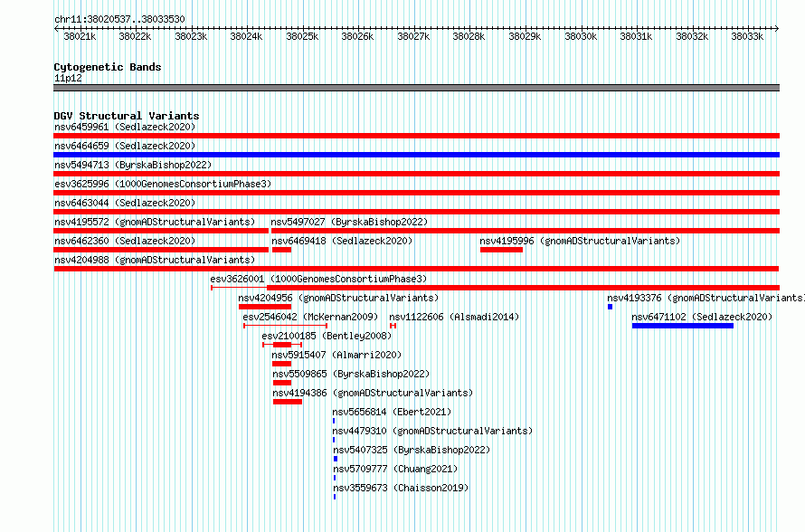Click the 38030k ruler tick label
Image resolution: width=805 pixels, height=532 pixels.
(x=581, y=36)
